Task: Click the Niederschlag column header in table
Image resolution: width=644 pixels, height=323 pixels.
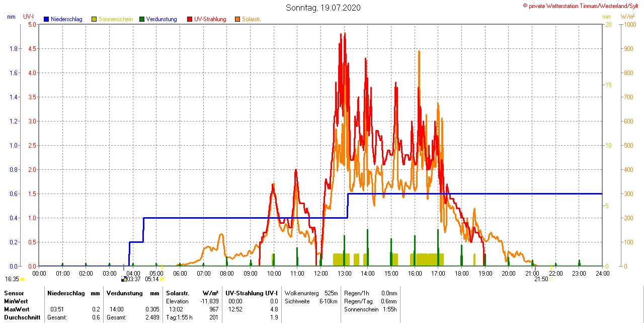Action: [67, 293]
